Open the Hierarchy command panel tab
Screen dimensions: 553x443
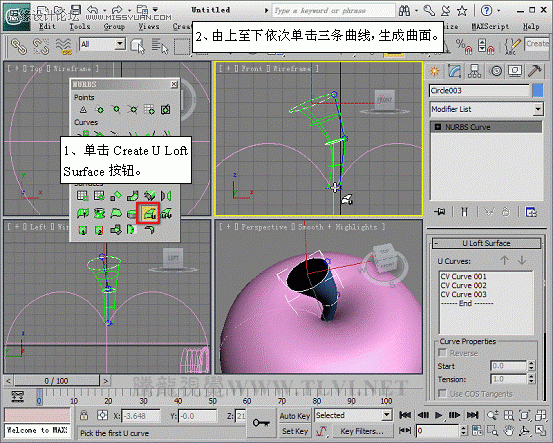[x=474, y=71]
